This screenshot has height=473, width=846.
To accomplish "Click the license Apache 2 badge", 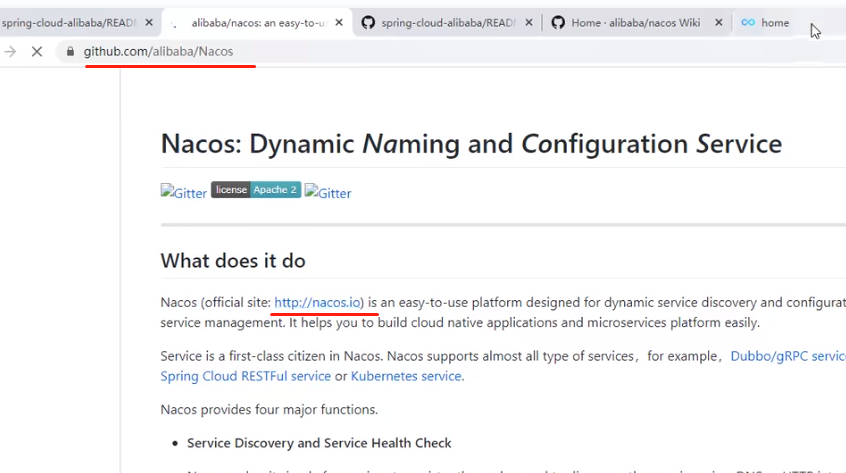I will (256, 190).
